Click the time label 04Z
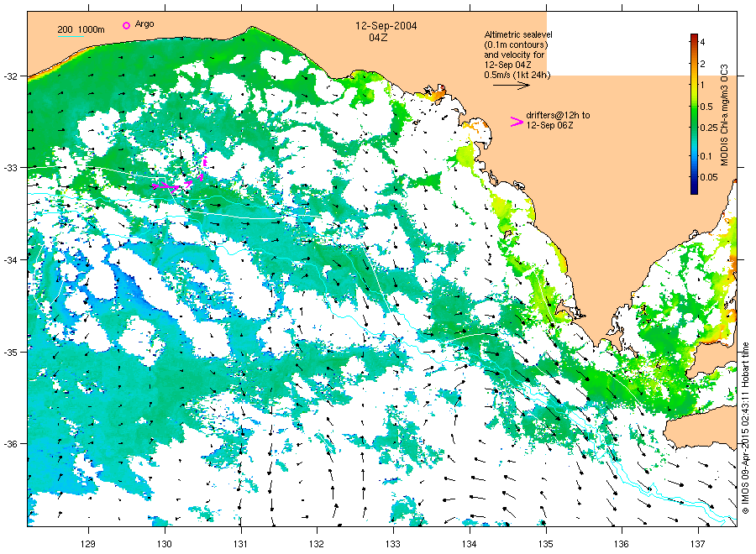 coord(378,38)
